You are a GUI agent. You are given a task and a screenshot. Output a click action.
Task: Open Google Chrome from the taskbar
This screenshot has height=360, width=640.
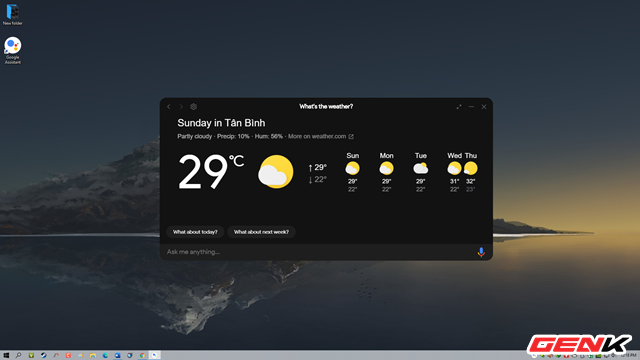click(x=142, y=356)
